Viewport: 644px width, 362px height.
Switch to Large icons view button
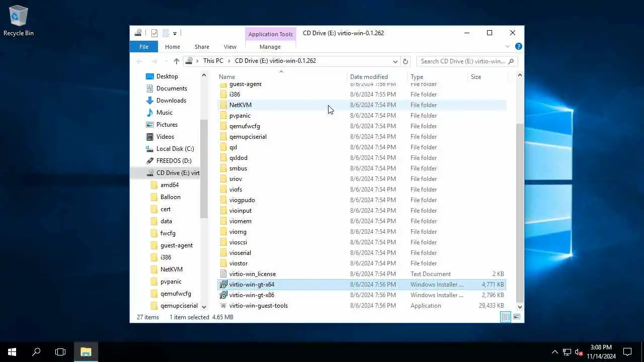[x=516, y=317]
